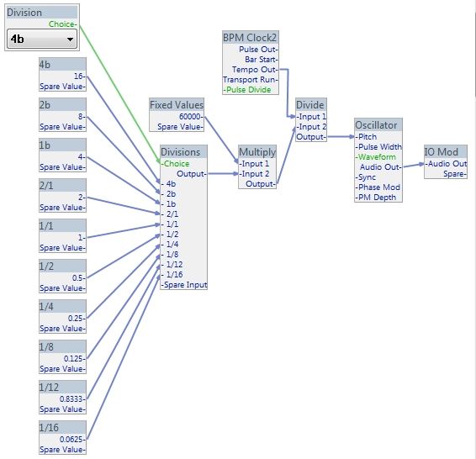This screenshot has height=459, width=476.
Task: Select the Phase Mod input
Action: pos(378,187)
